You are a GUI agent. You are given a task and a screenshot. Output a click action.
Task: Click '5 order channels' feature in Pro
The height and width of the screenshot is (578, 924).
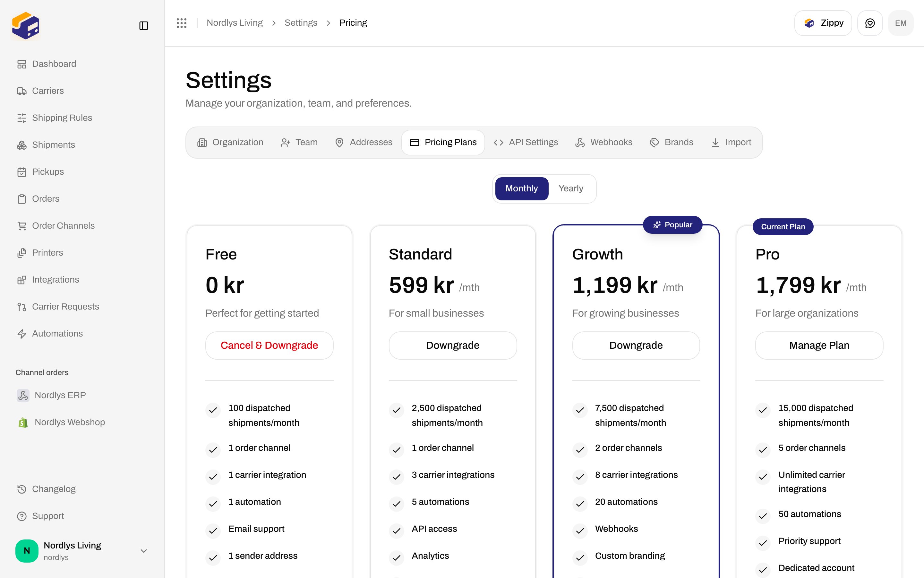[x=812, y=448]
